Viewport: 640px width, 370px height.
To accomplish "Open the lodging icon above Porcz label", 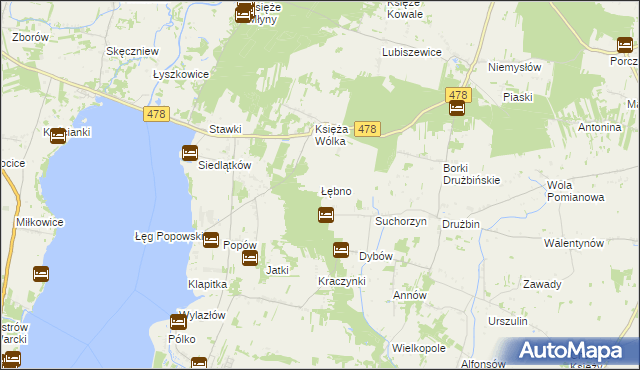I will coord(625,45).
